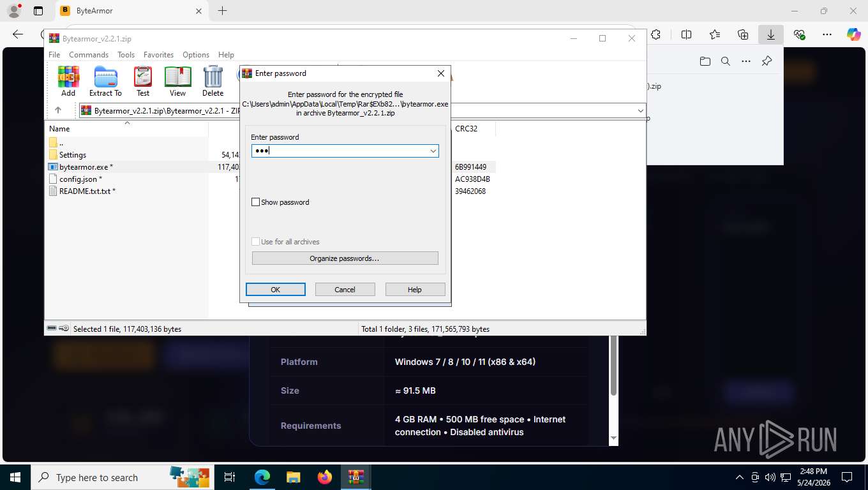Click Cancel in the password dialog
The width and height of the screenshot is (868, 490).
point(345,290)
